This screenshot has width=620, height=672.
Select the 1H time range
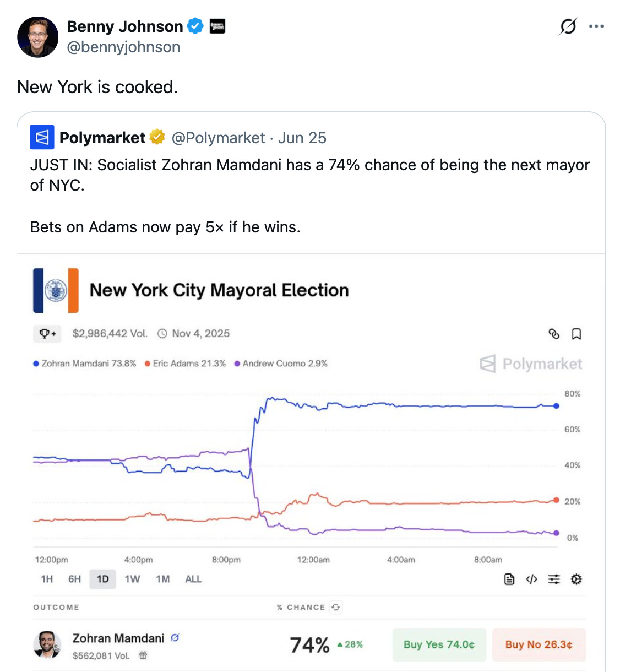(47, 579)
